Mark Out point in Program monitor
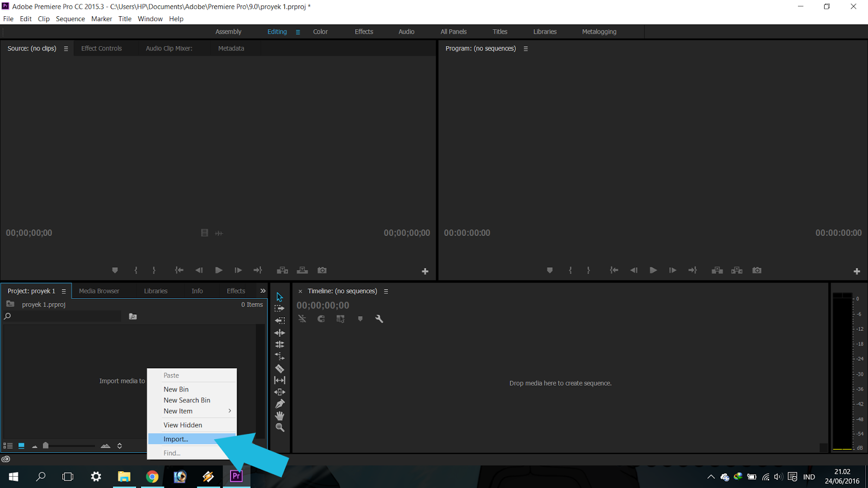 (x=589, y=270)
